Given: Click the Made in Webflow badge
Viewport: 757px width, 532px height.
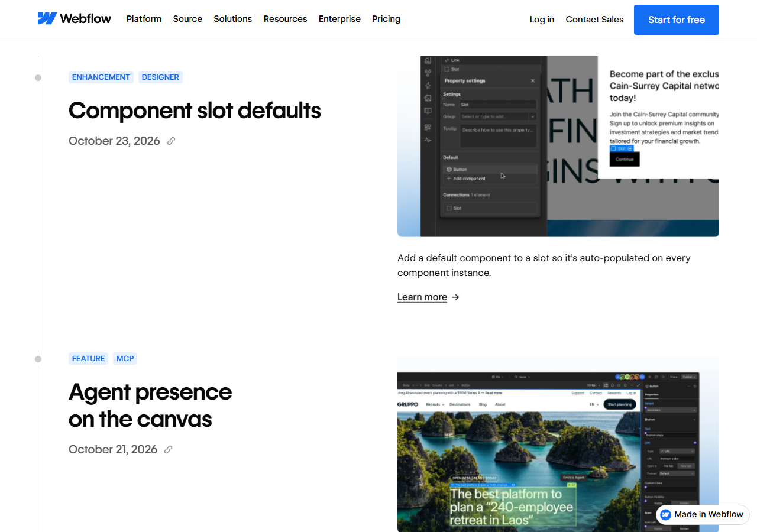Looking at the screenshot, I should pos(703,514).
